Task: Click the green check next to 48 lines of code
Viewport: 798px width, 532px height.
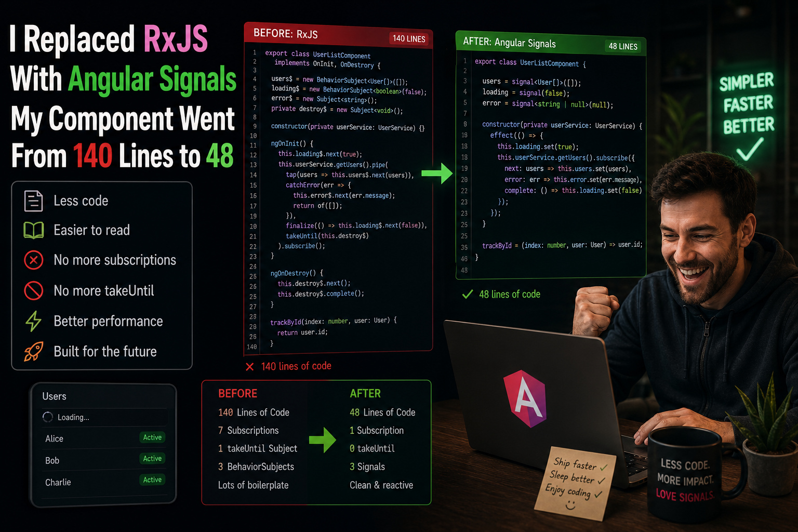Action: pos(468,295)
